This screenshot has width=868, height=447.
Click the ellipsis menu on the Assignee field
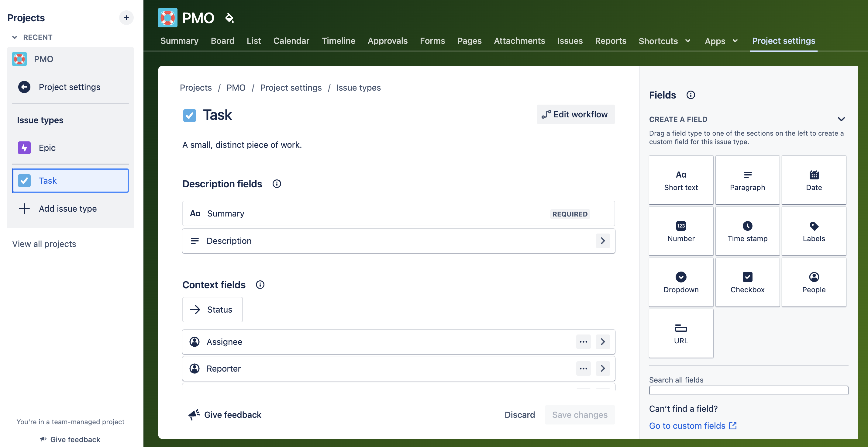click(x=583, y=341)
